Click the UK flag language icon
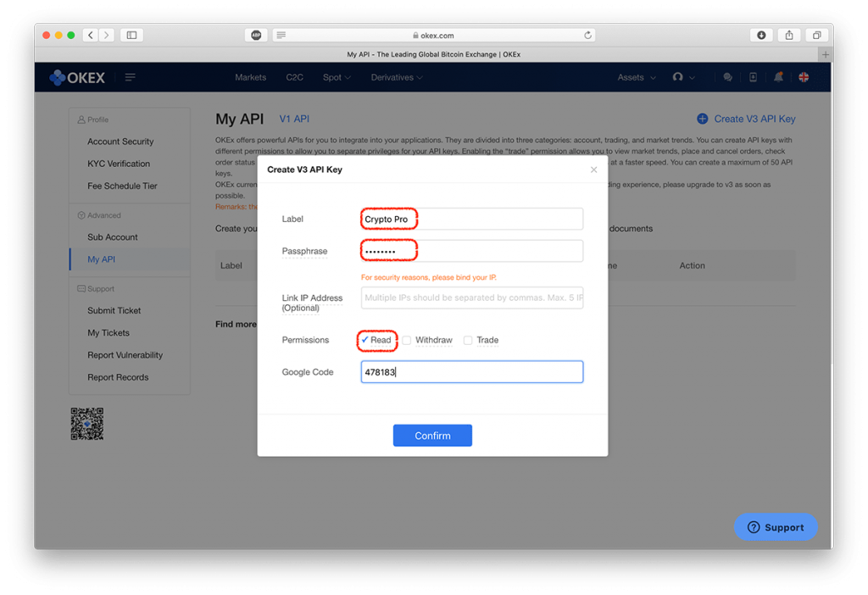This screenshot has height=595, width=868. (804, 77)
